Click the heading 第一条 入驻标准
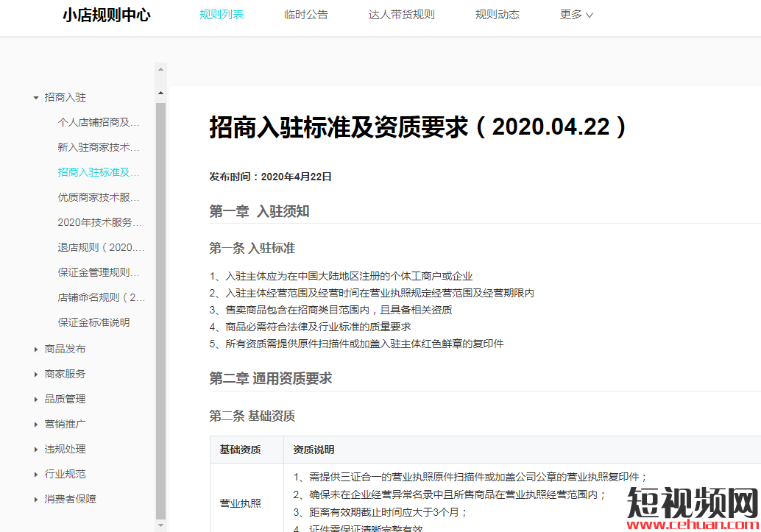The width and height of the screenshot is (761, 532). (x=252, y=248)
